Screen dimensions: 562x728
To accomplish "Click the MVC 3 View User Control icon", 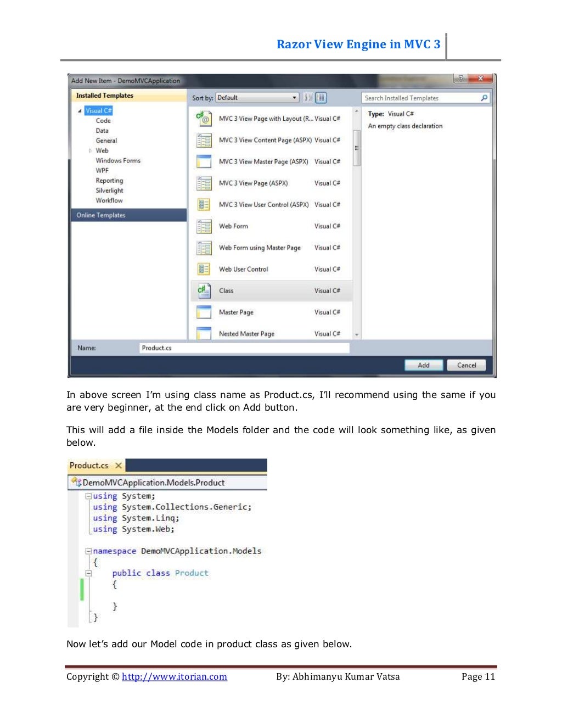I will click(204, 204).
